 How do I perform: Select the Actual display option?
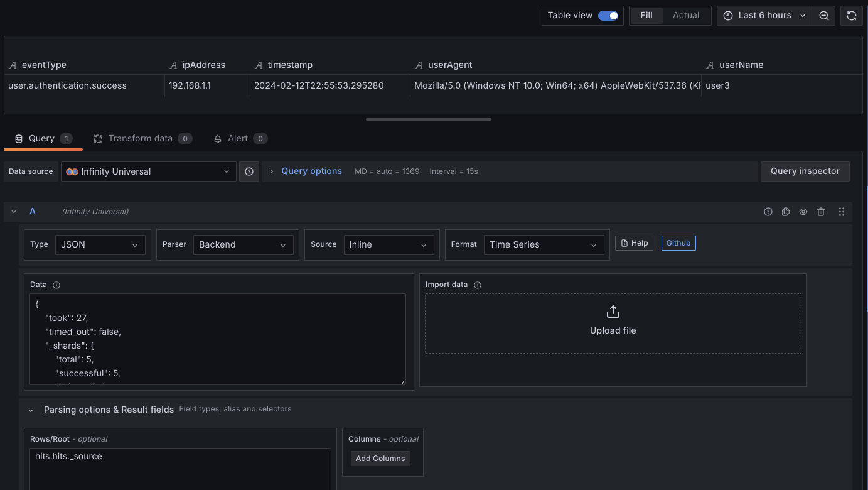(685, 16)
